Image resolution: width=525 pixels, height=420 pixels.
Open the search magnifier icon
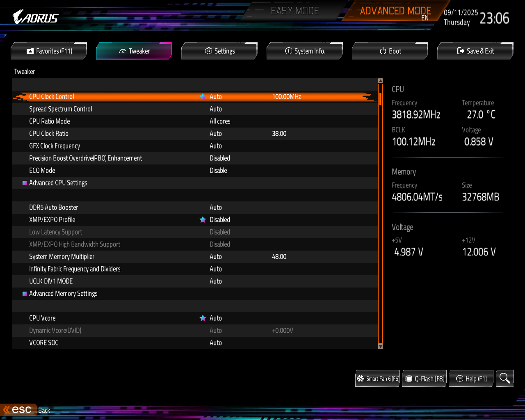pos(505,378)
